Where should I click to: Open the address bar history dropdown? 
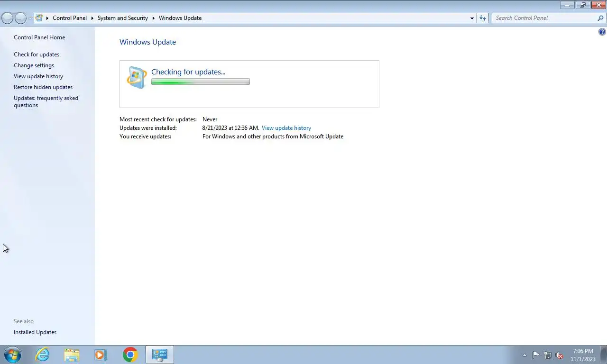tap(472, 18)
